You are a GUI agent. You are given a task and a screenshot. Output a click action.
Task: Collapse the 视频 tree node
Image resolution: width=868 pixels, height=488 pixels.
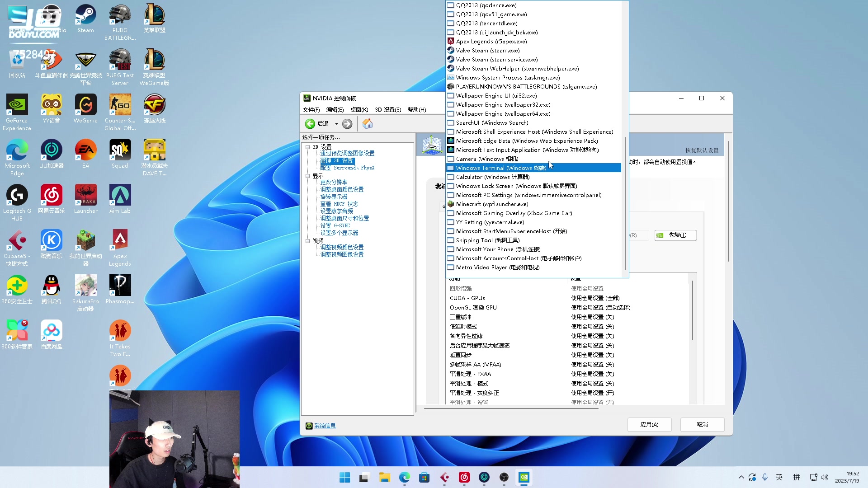tap(308, 241)
